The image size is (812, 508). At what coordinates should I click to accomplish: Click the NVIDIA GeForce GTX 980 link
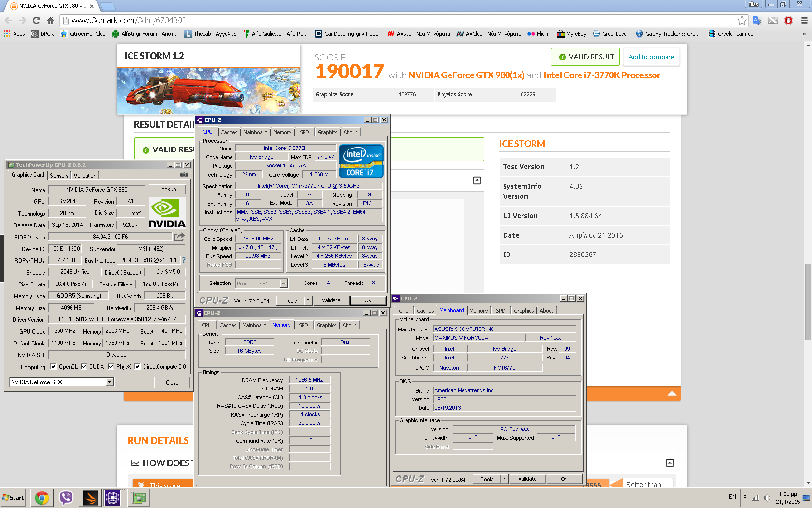(466, 75)
